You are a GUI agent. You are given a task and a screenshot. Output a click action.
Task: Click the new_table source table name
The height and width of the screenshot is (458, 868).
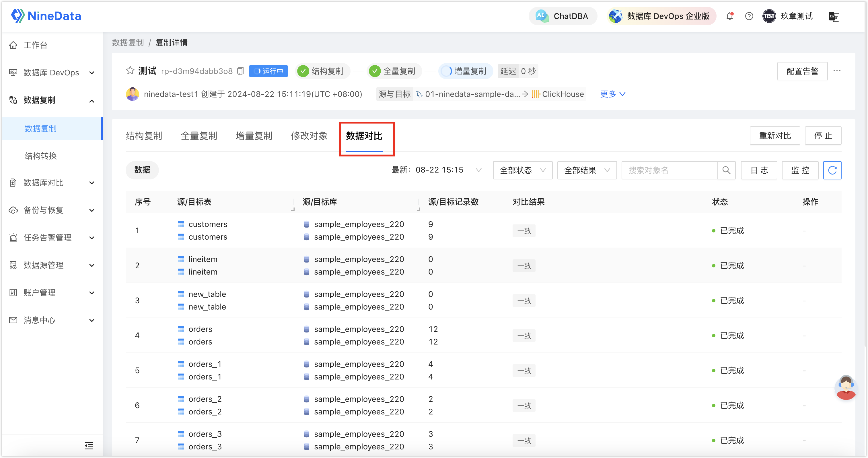tap(207, 294)
